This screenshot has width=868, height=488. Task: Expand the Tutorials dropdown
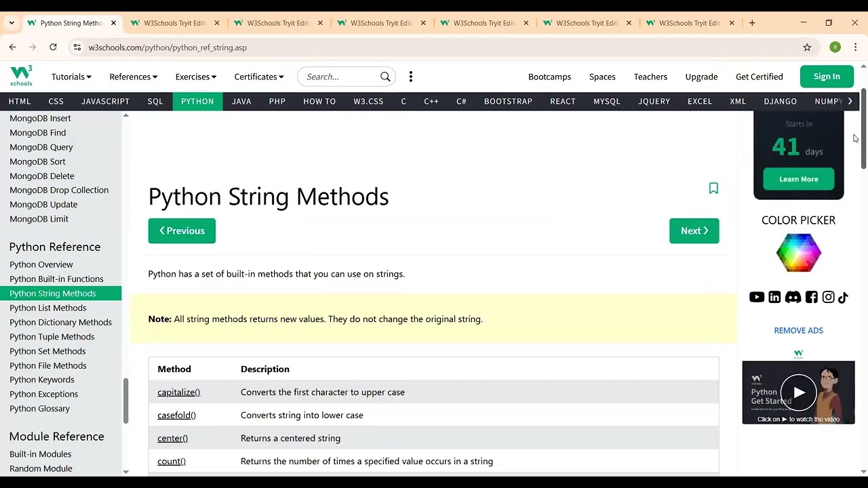(x=71, y=77)
